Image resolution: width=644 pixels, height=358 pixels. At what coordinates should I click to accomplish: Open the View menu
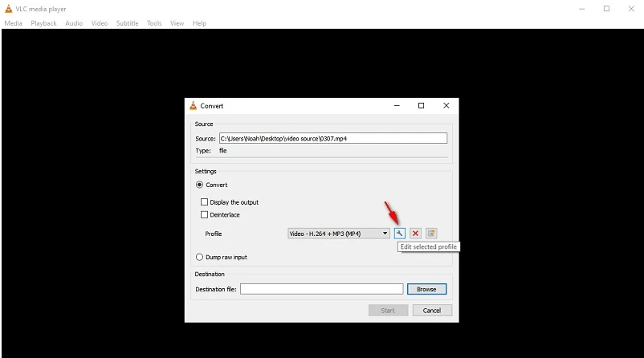(x=177, y=23)
